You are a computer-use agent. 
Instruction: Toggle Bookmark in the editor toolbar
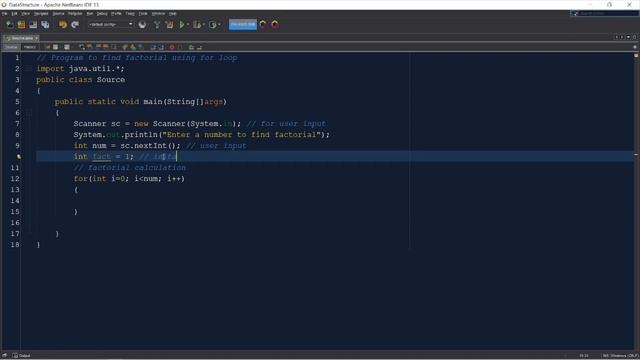[140, 47]
